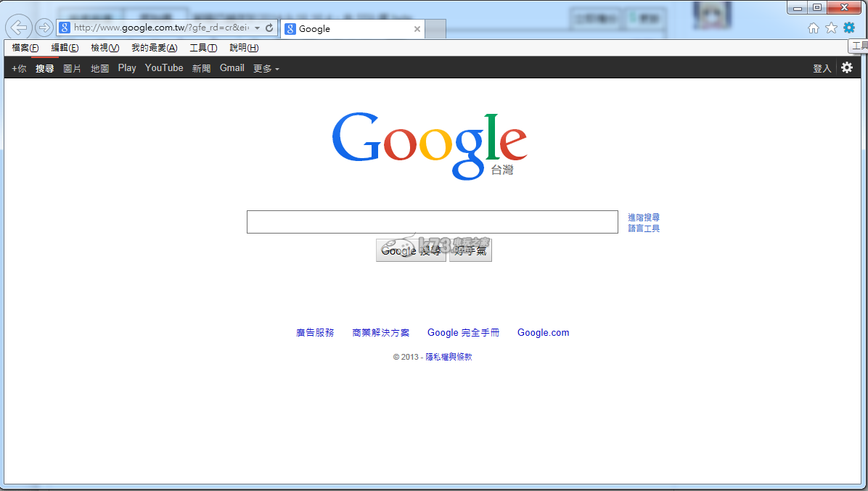Open Google options gear icon
Image resolution: width=868 pixels, height=491 pixels.
846,67
